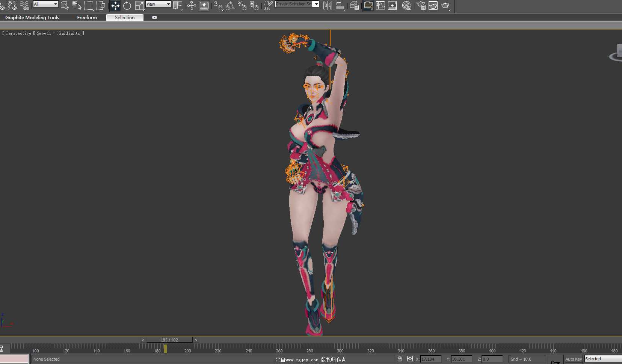Click the viewport general [+] bracket menu

(x=3, y=33)
